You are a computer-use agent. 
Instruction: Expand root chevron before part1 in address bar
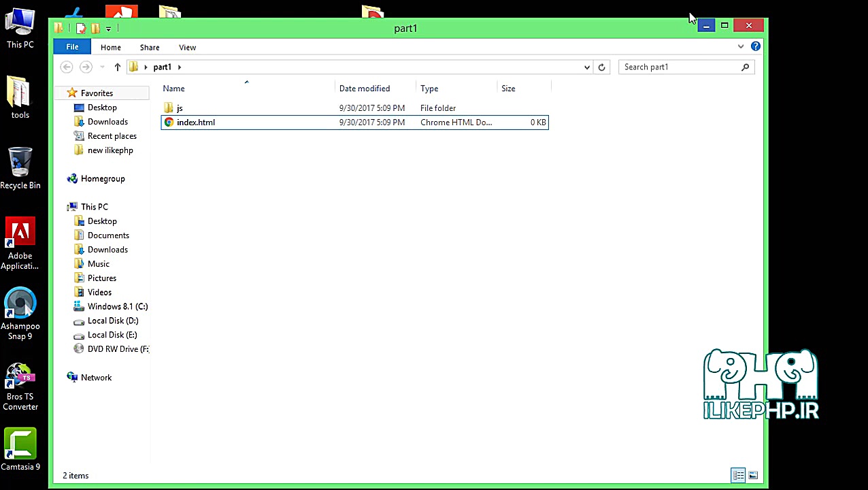click(x=146, y=67)
